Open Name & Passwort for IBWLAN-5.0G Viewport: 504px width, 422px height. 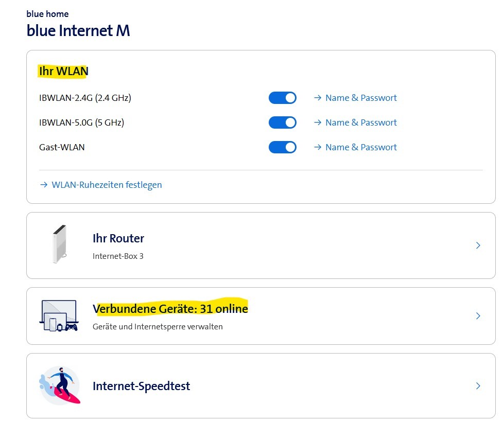(361, 122)
